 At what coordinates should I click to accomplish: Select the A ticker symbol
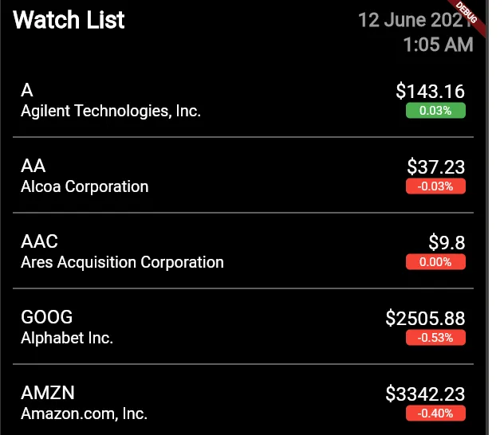coord(27,90)
